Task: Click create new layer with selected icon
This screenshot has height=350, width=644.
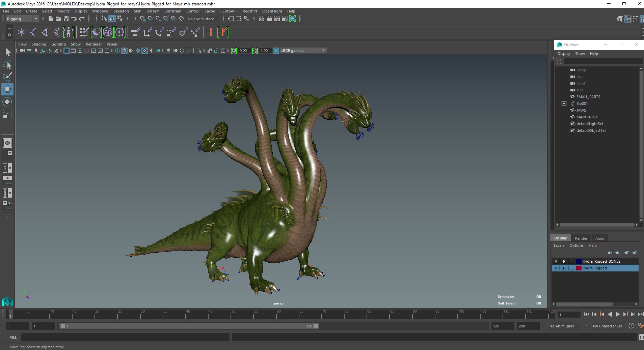Action: (635, 253)
